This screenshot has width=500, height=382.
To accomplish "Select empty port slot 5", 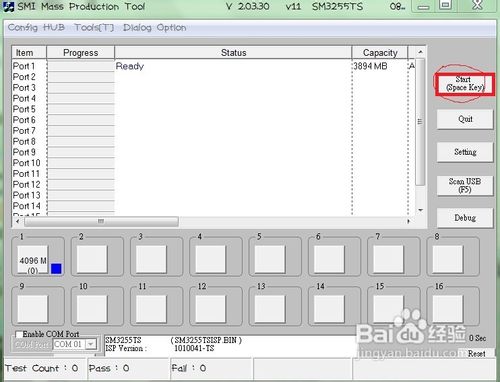I will click(270, 259).
